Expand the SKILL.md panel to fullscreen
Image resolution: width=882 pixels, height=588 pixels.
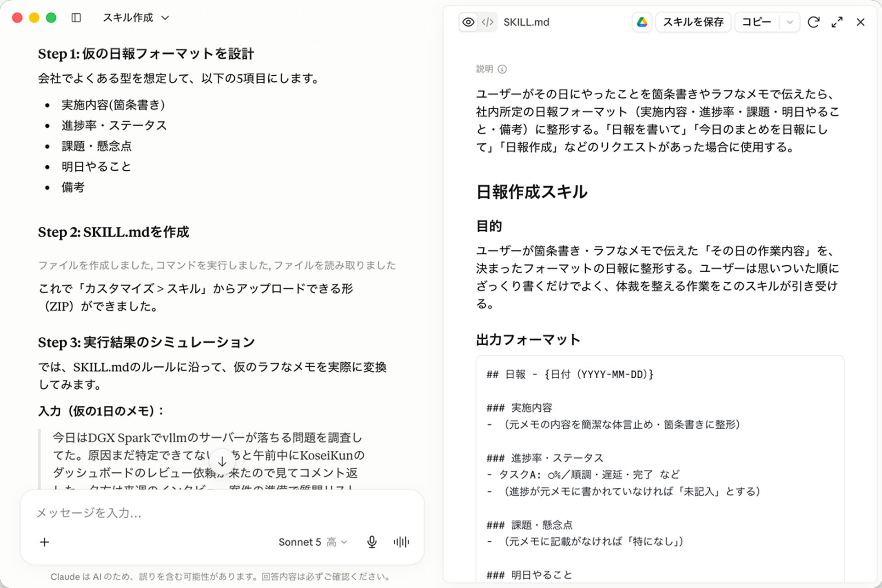[x=837, y=22]
